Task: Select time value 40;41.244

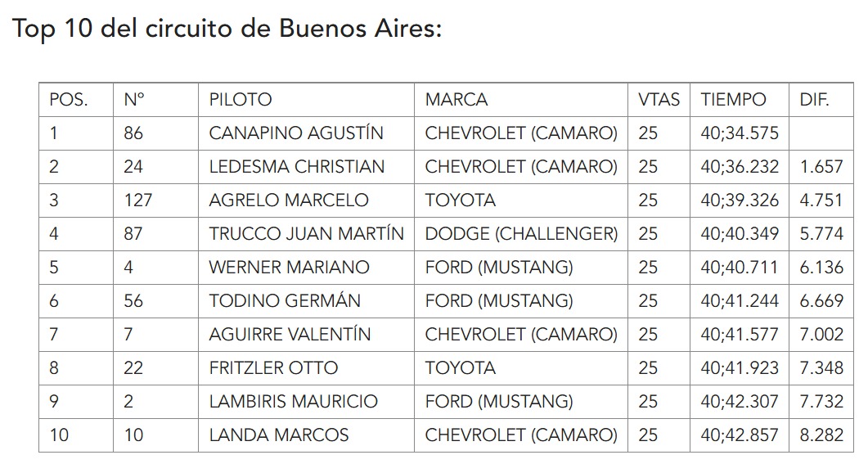Action: (739, 301)
